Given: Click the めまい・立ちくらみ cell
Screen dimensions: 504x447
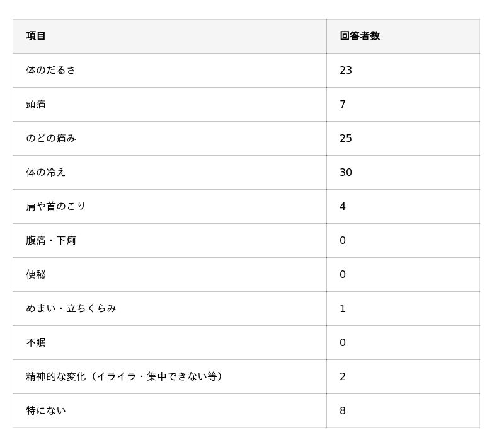Looking at the screenshot, I should coord(71,308).
